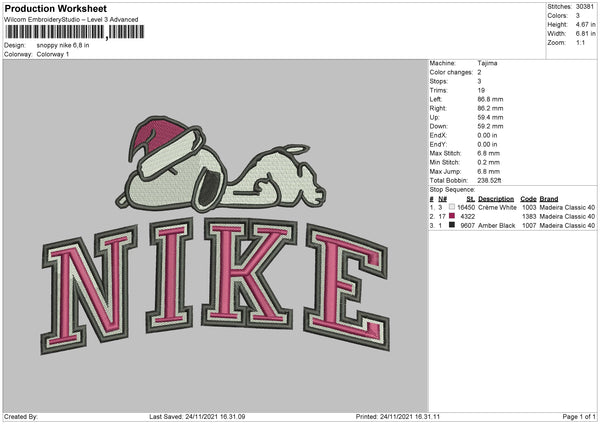Select the Snoopy Nike embroidery design preview

[215, 235]
